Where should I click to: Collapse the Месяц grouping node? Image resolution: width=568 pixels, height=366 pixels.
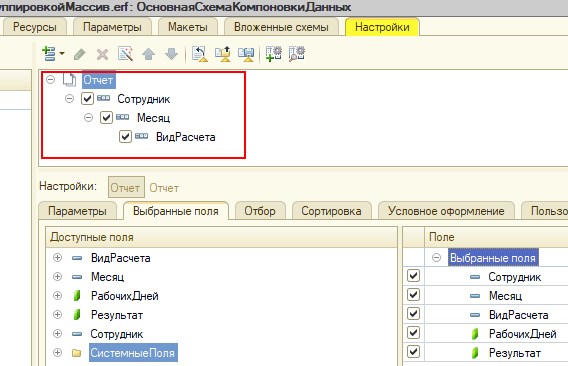pos(88,117)
